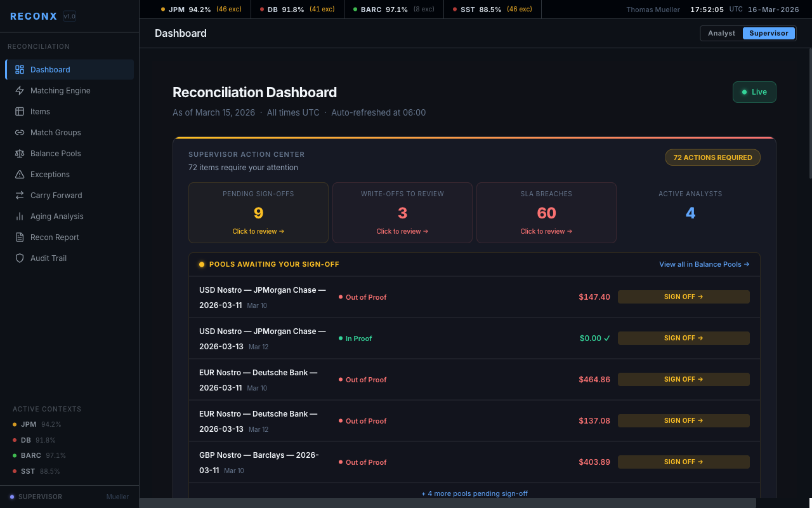Select Dashboard in the sidebar navigation

(x=50, y=69)
